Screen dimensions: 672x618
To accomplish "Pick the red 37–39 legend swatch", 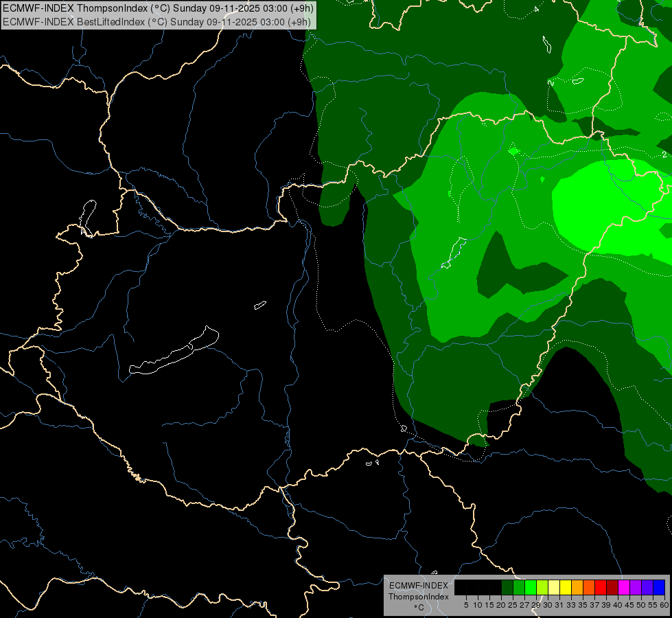I will pyautogui.click(x=601, y=587).
